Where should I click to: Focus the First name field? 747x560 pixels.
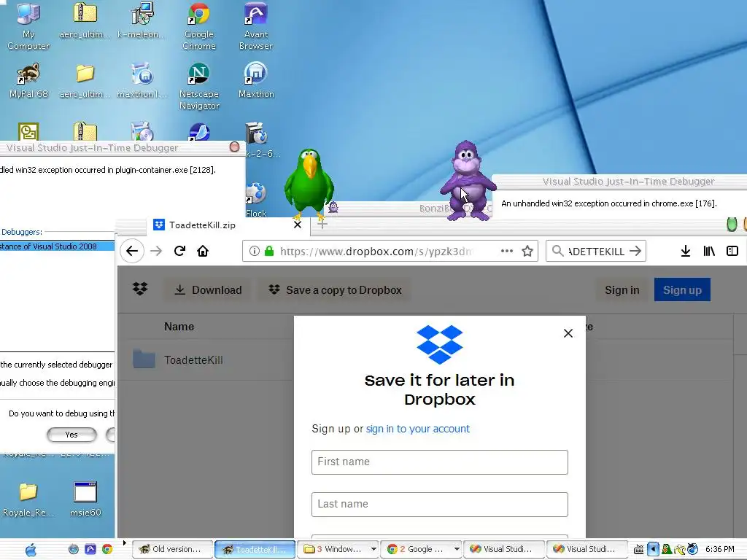(440, 462)
